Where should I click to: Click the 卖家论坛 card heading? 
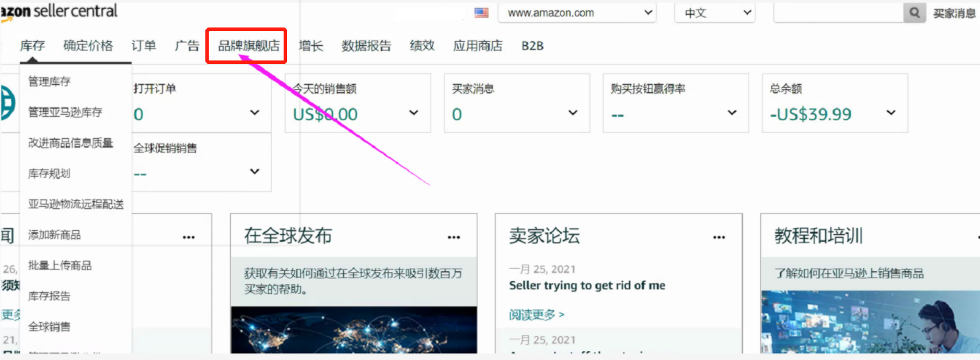point(545,236)
